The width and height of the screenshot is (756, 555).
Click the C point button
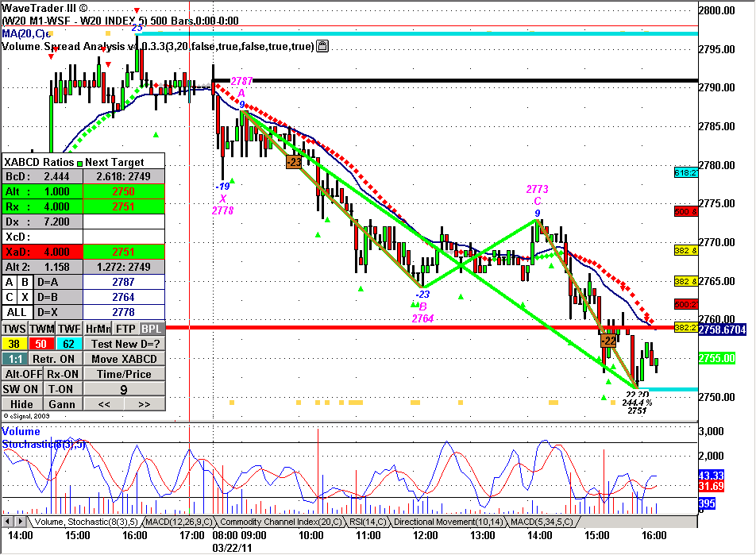pyautogui.click(x=10, y=297)
